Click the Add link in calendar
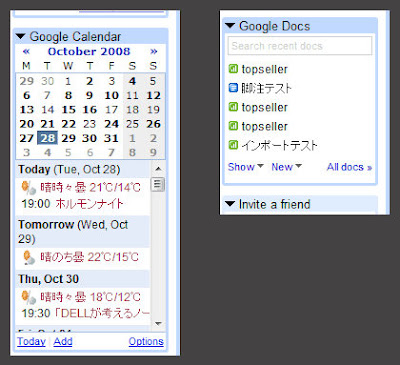 63,341
